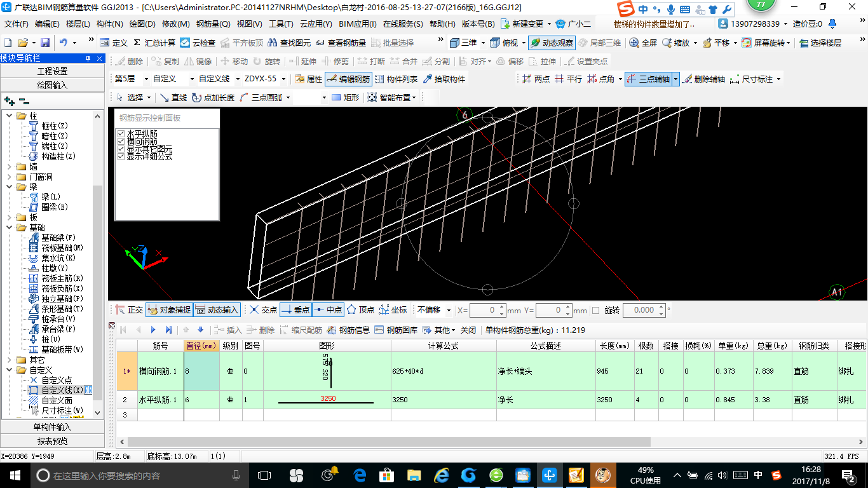Select 俯视 top view button
Image resolution: width=868 pixels, height=488 pixels.
pyautogui.click(x=505, y=43)
